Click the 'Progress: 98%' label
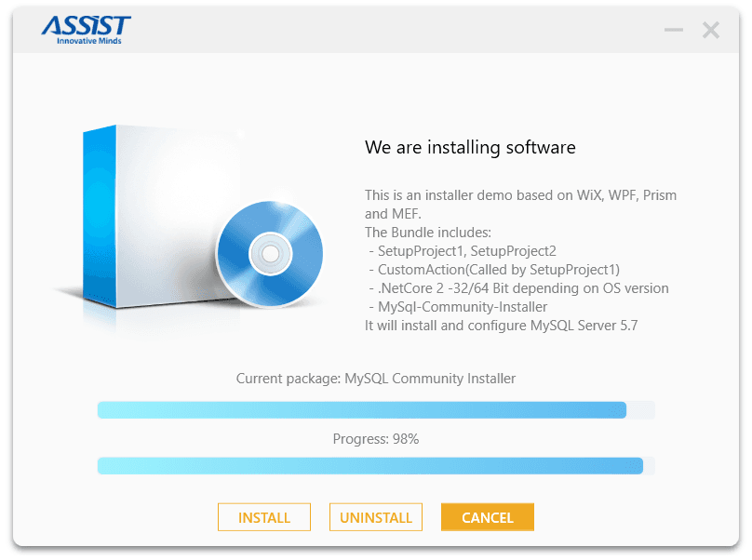Screen dimensions: 752x560 [x=376, y=439]
